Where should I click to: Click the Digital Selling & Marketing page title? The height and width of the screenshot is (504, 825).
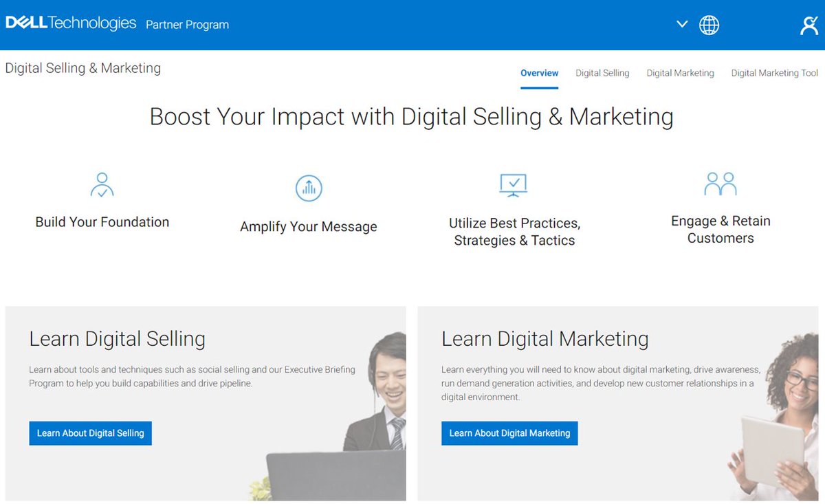point(82,68)
